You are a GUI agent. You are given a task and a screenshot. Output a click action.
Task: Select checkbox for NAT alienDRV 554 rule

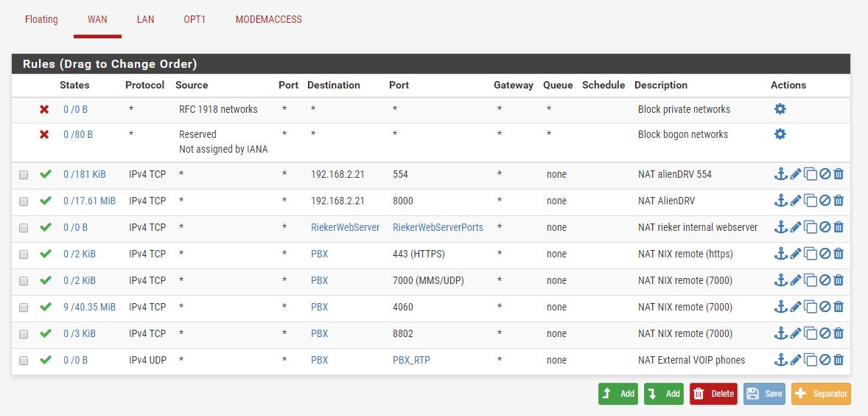[x=24, y=175]
